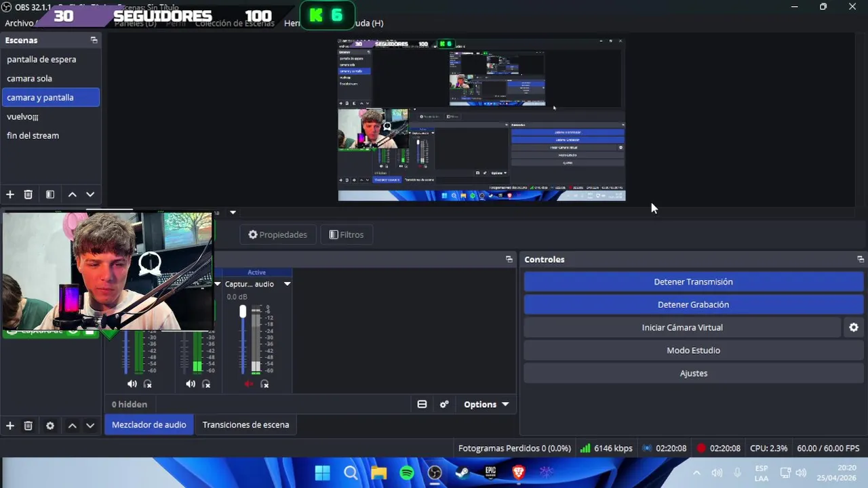Screen dimensions: 868x488
Task: Open Epic Games Launcher from the taskbar
Action: coord(490,472)
